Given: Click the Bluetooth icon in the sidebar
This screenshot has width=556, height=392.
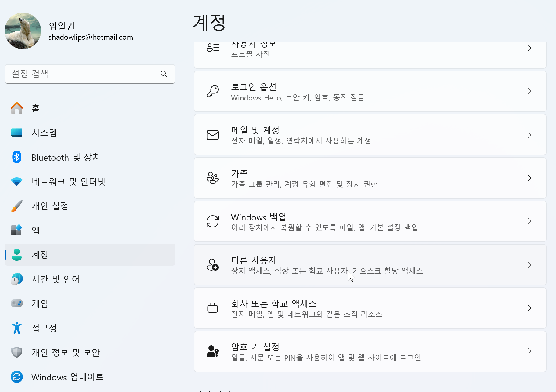Looking at the screenshot, I should click(x=17, y=157).
